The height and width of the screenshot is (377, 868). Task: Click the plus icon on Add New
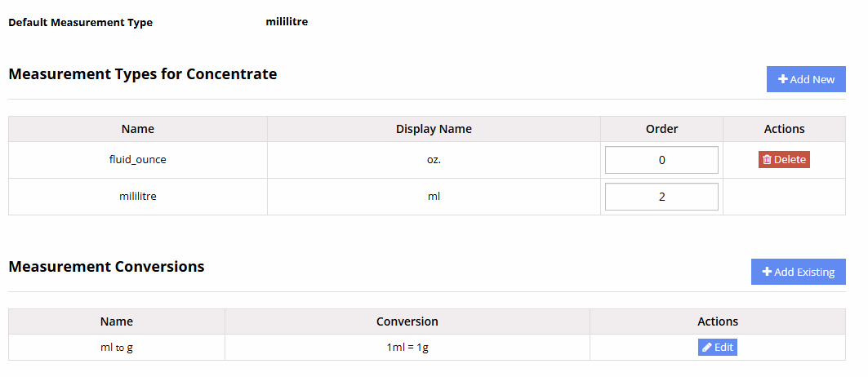782,79
